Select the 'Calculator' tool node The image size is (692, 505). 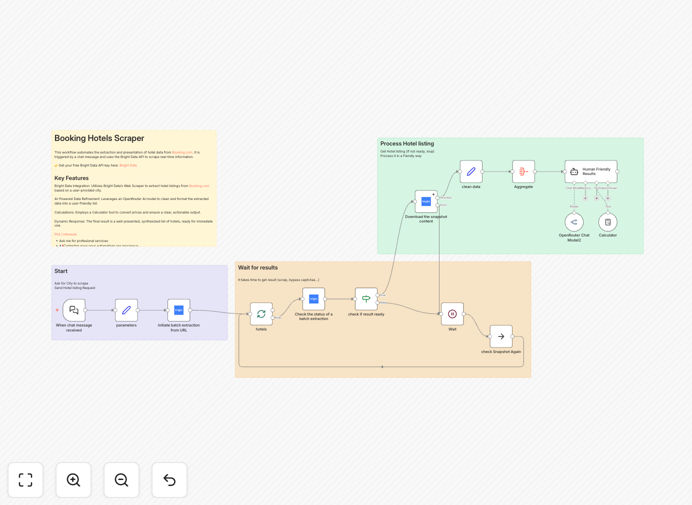point(608,222)
